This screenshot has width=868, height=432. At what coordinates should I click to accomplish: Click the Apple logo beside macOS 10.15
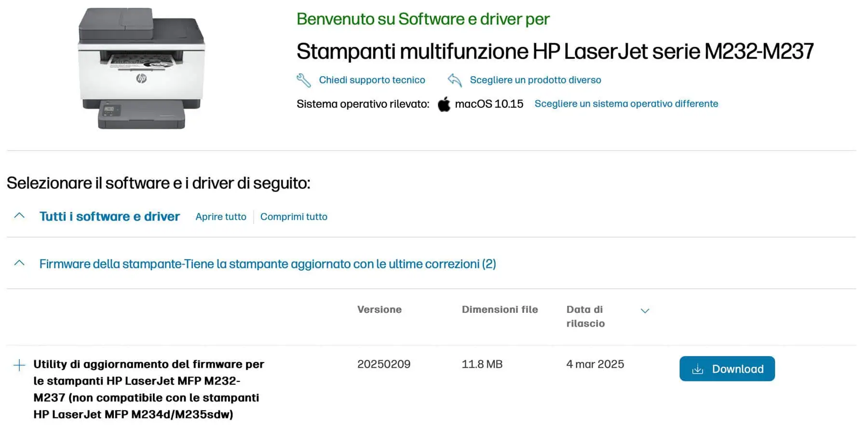444,104
